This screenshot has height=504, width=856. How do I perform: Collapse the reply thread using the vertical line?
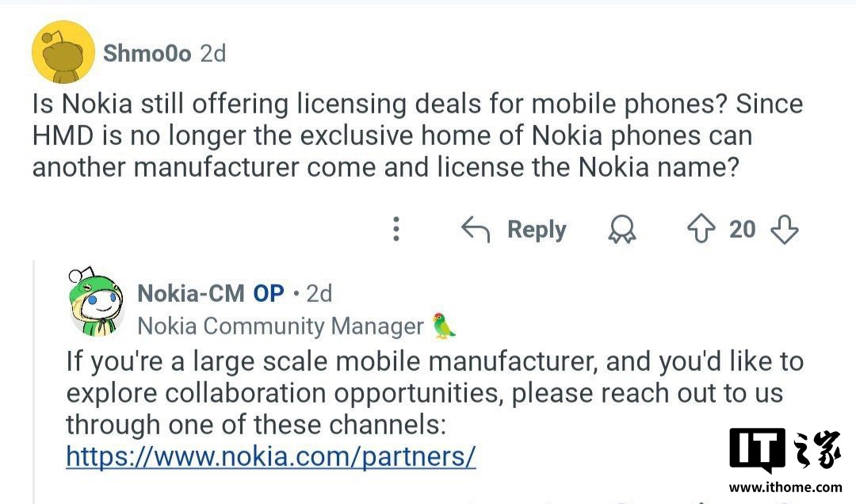pyautogui.click(x=34, y=380)
